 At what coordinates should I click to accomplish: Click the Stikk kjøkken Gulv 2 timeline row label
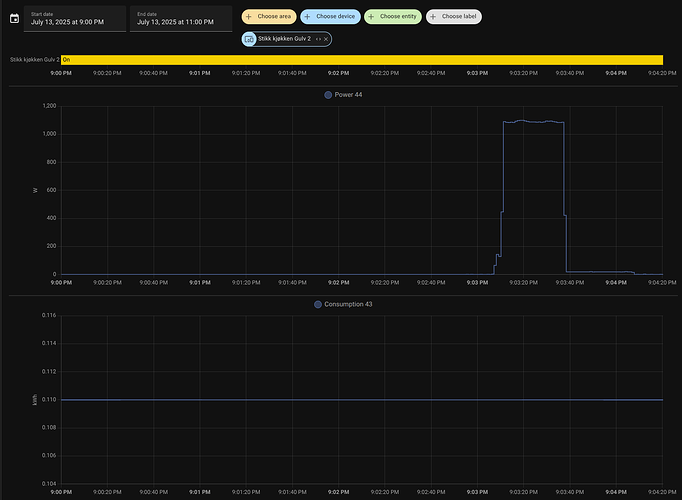34,60
